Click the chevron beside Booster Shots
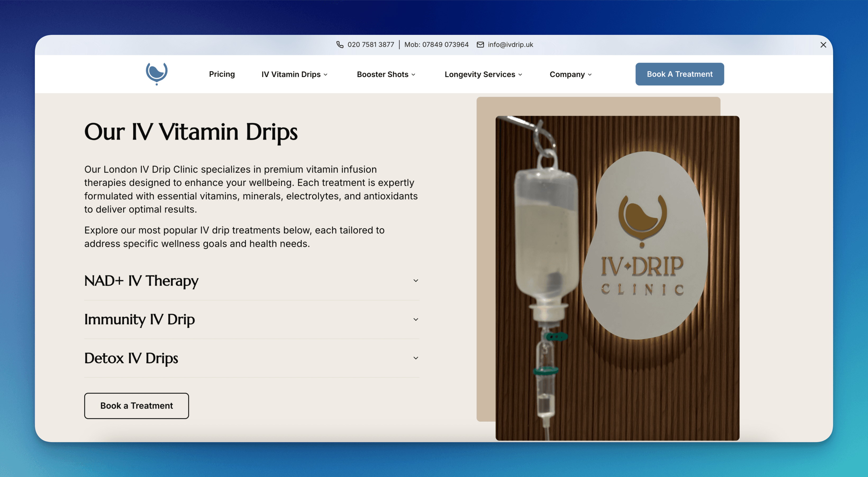 coord(414,75)
